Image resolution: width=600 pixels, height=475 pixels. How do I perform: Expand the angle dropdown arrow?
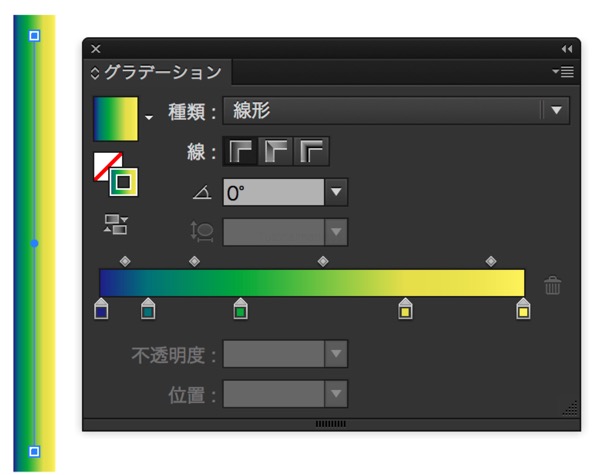coord(336,192)
